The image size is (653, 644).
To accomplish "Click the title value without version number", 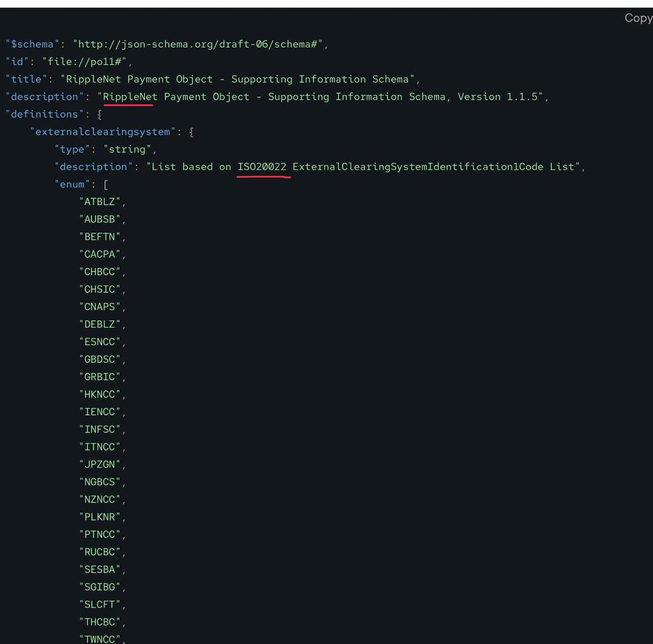I will point(237,79).
